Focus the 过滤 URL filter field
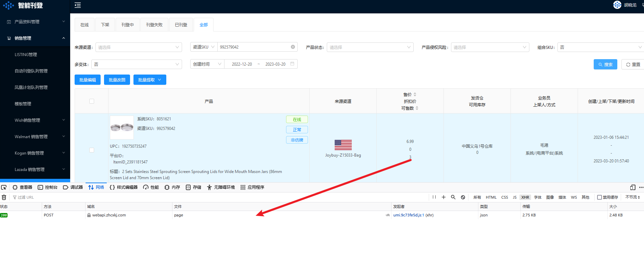The height and width of the screenshot is (266, 644). 219,197
